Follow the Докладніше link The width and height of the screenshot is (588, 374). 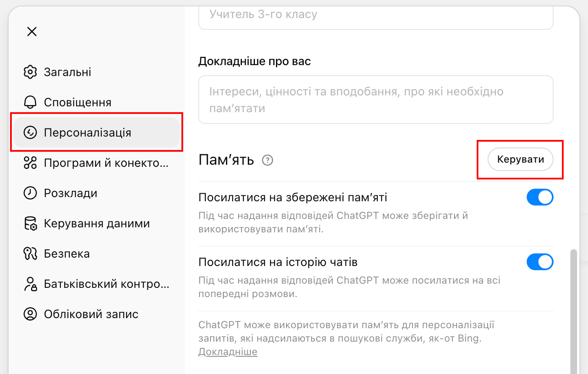point(228,352)
